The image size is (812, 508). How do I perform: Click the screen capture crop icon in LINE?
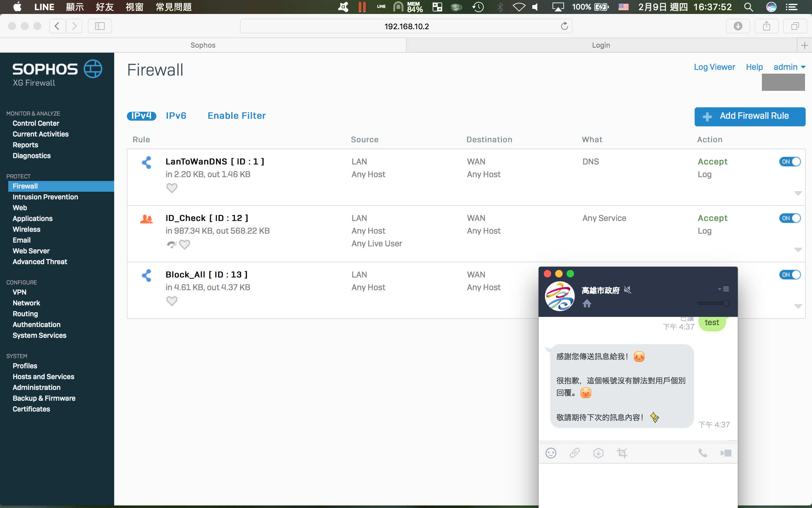(x=622, y=453)
